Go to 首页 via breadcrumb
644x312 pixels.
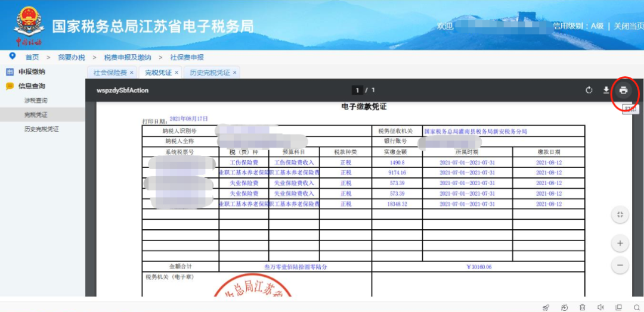click(32, 57)
